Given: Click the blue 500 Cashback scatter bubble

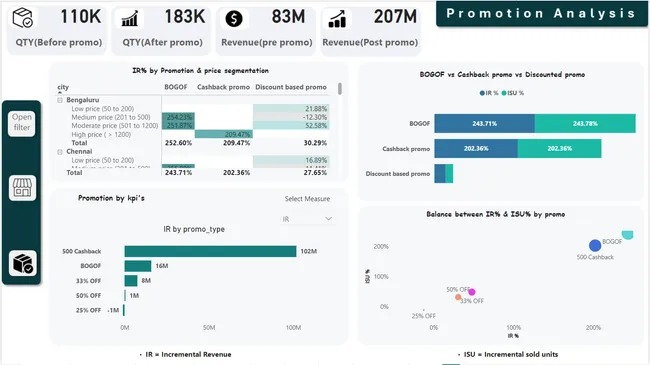Looking at the screenshot, I should pos(595,246).
